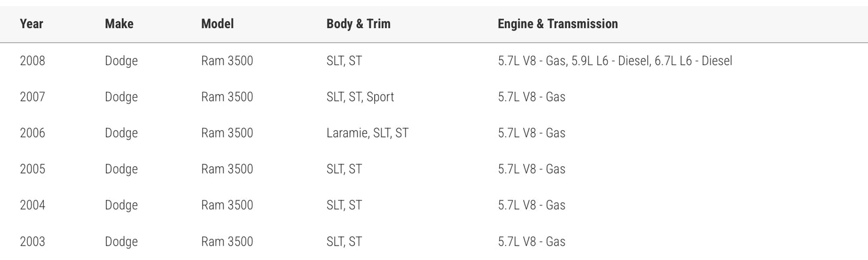
Task: Select the 2008 year cell
Action: (x=32, y=61)
